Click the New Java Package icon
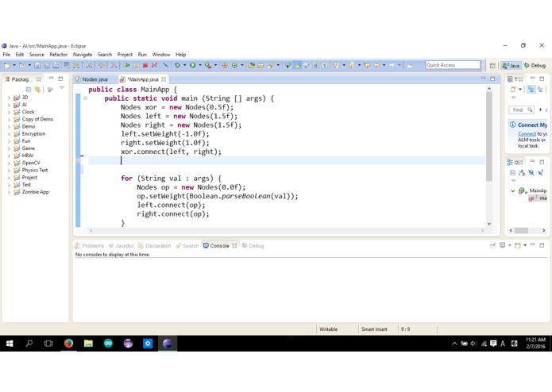The height and width of the screenshot is (392, 552). click(225, 65)
